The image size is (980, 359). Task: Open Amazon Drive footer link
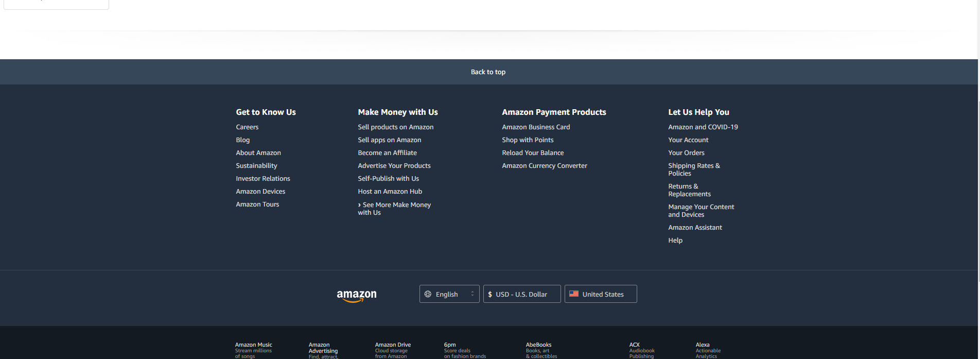click(393, 350)
